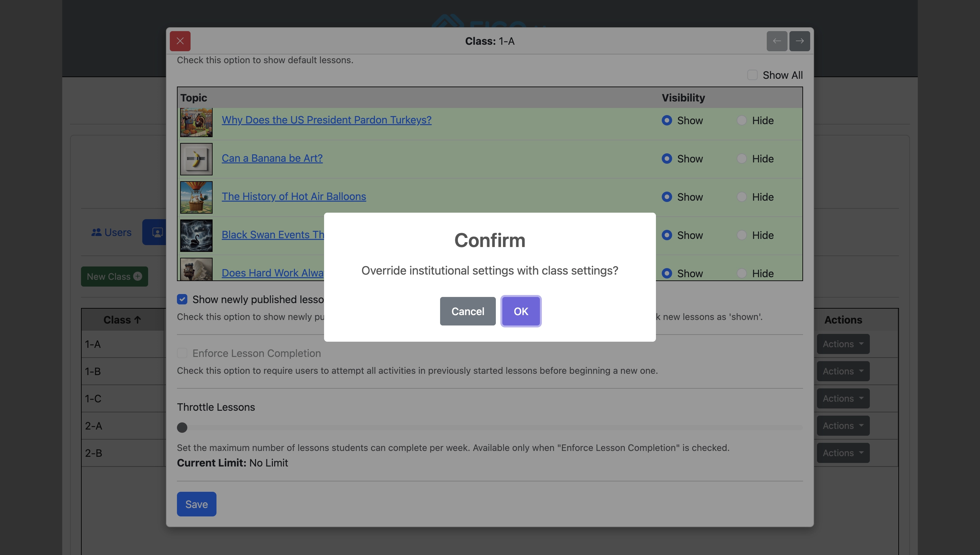Confirm override by clicking OK
Image resolution: width=980 pixels, height=555 pixels.
pos(520,311)
